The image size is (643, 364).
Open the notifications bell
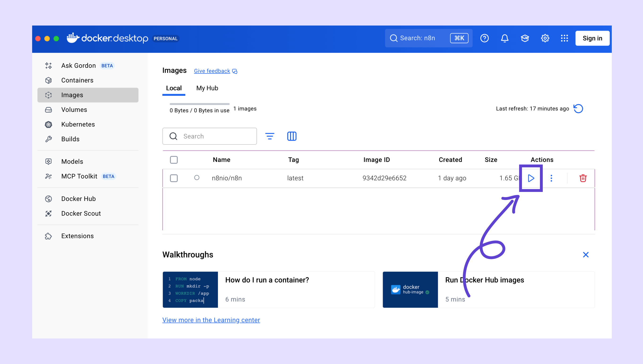point(504,38)
